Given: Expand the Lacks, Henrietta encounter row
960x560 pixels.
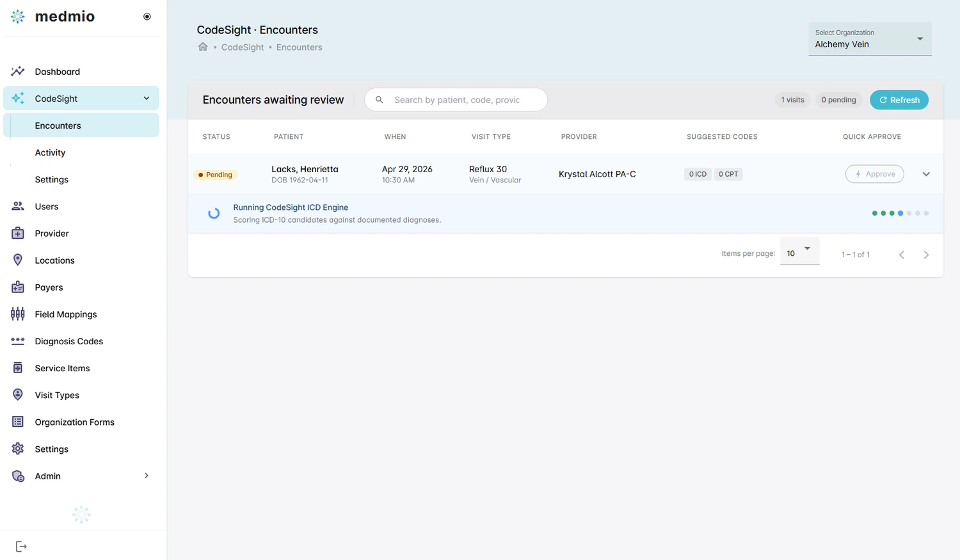Looking at the screenshot, I should click(926, 174).
